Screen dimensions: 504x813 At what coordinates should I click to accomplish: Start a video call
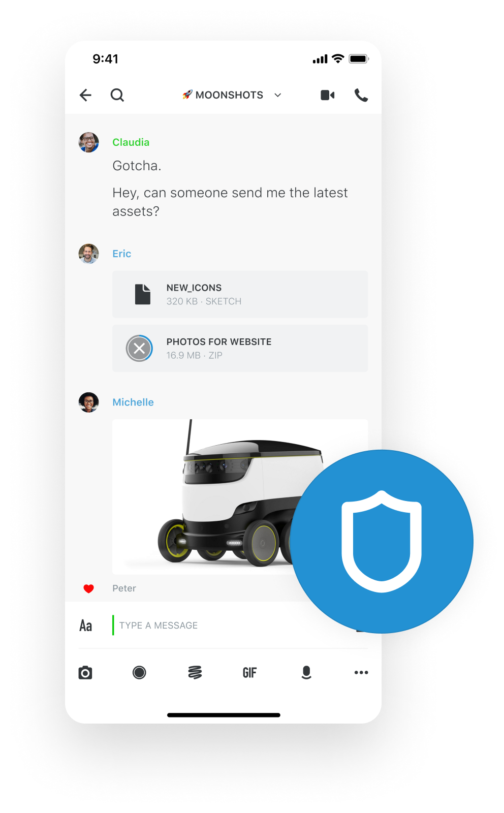(x=328, y=95)
